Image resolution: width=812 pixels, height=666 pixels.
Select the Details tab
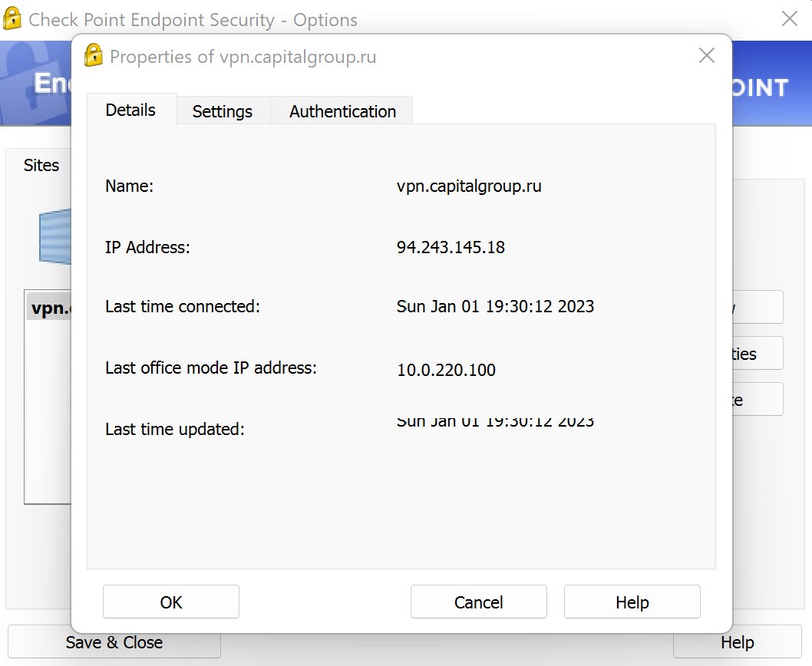pos(131,109)
